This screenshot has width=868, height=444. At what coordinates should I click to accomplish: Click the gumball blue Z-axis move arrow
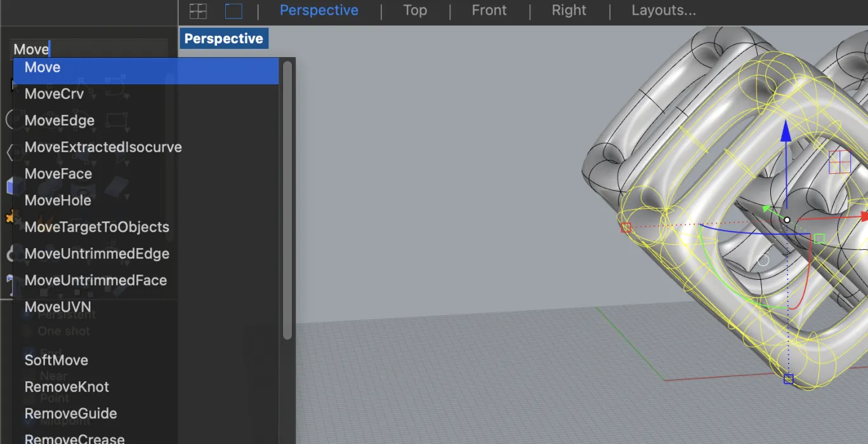pyautogui.click(x=786, y=131)
